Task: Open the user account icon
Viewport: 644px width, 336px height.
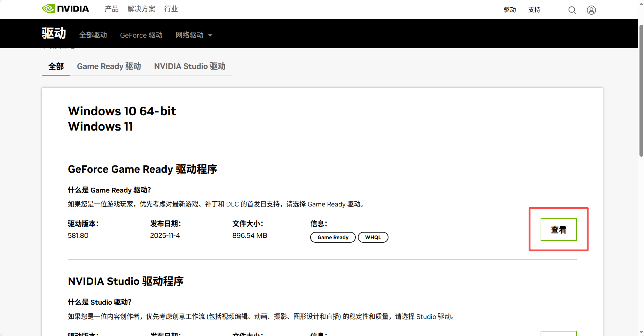Action: 591,10
